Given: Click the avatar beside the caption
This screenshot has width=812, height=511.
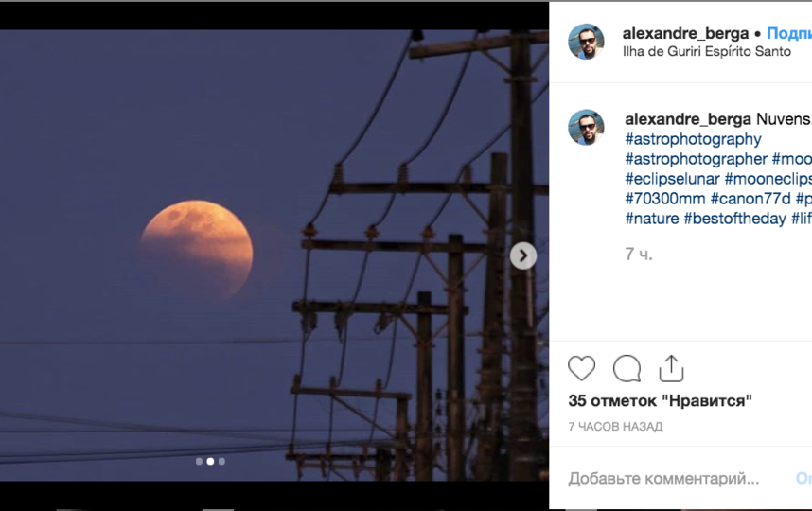Looking at the screenshot, I should [x=586, y=127].
